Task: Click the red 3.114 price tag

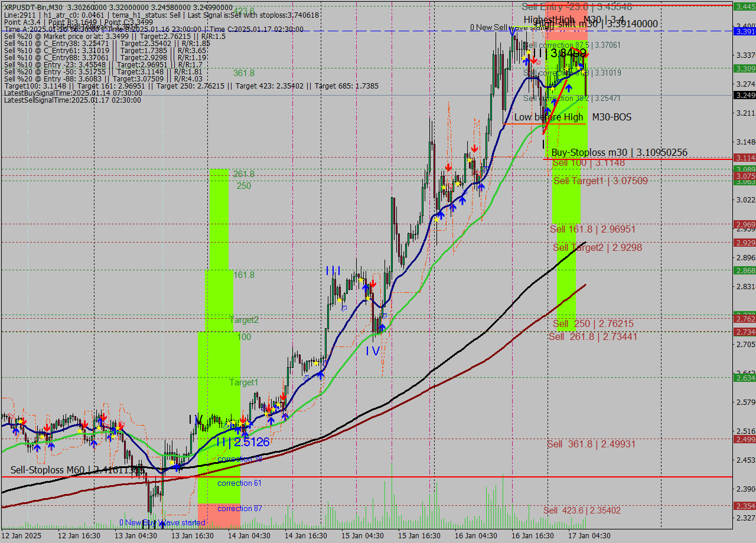Action: tap(744, 158)
